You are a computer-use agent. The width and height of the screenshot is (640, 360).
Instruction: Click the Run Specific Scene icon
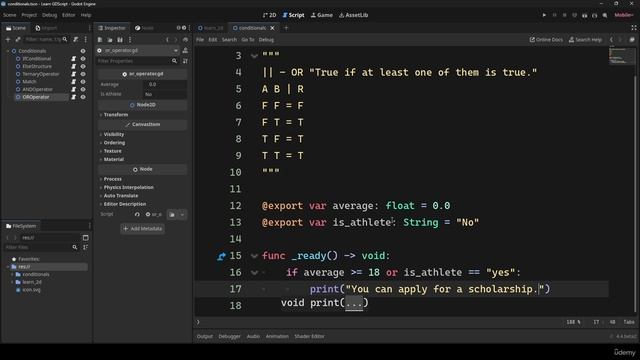pyautogui.click(x=595, y=15)
